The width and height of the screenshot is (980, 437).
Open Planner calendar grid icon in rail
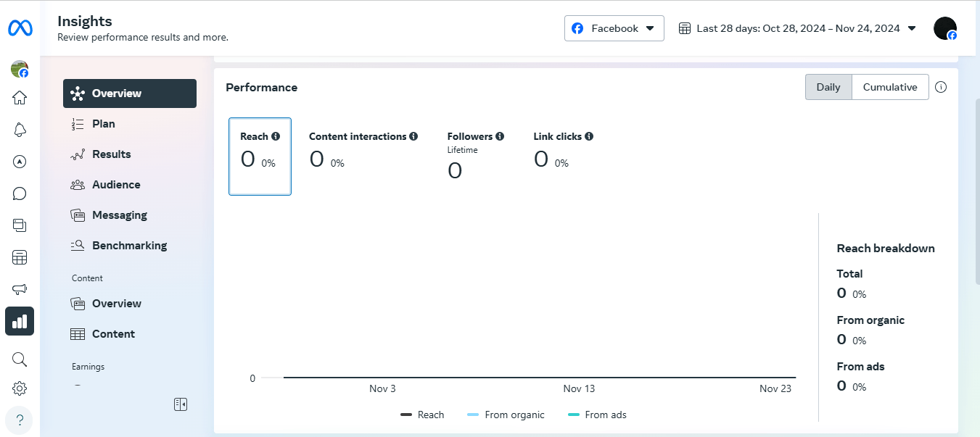[20, 257]
